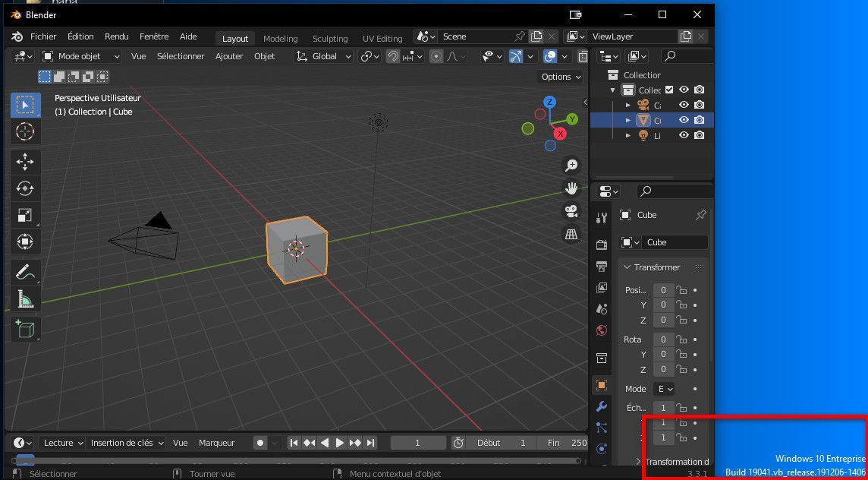Toggle the auto keying record button
Image resolution: width=868 pixels, height=480 pixels.
(260, 443)
